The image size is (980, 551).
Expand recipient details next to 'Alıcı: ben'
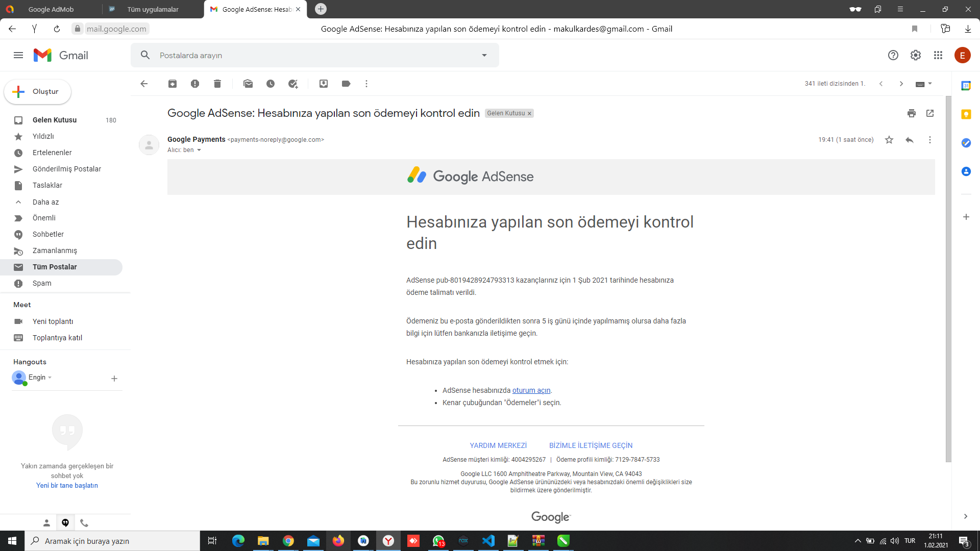coord(199,150)
